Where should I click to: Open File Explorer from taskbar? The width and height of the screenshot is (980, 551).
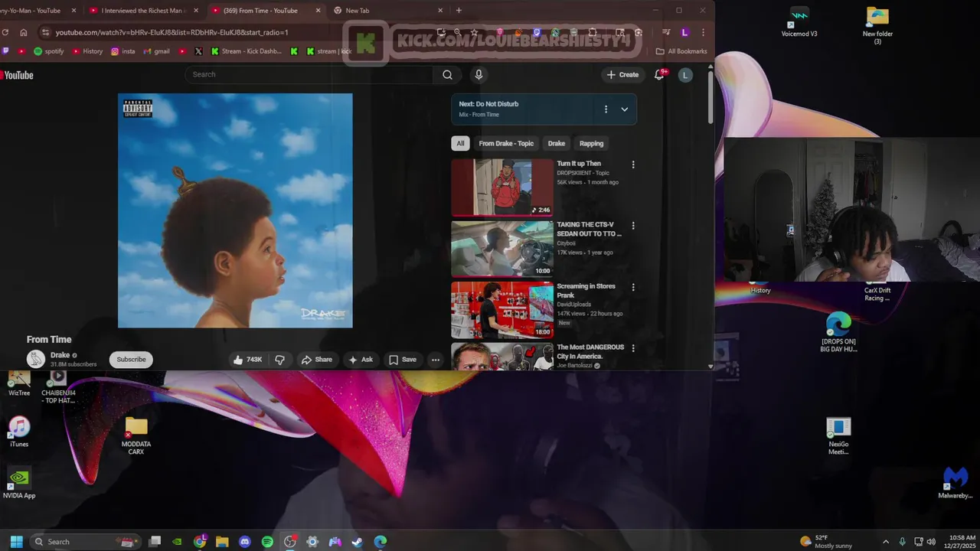point(222,542)
